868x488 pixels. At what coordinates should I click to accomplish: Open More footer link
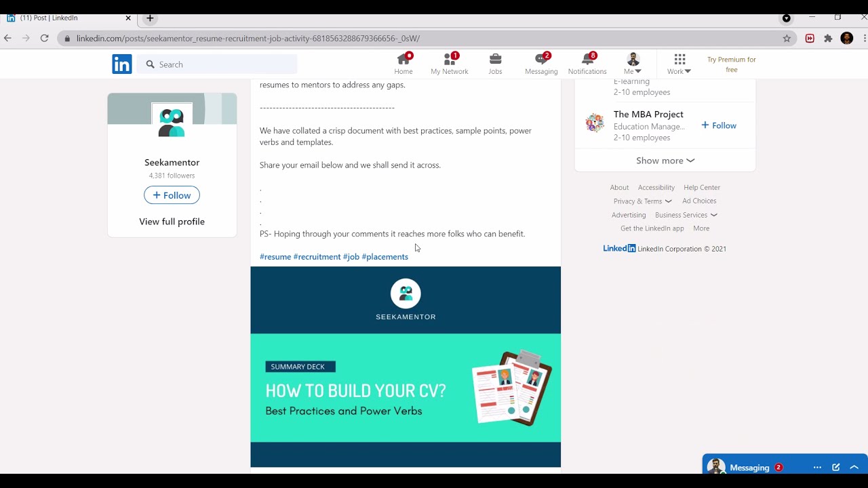(701, 228)
